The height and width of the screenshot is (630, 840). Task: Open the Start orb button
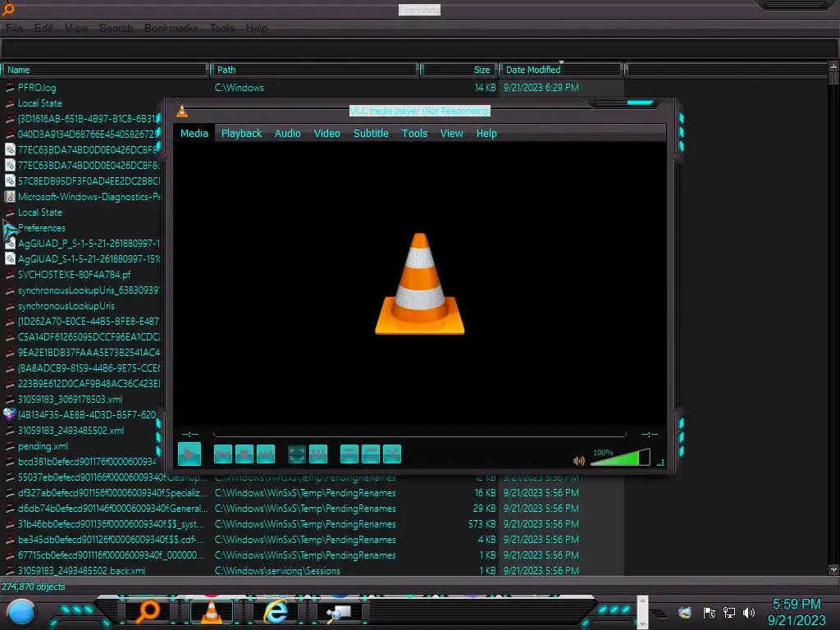[x=21, y=613]
